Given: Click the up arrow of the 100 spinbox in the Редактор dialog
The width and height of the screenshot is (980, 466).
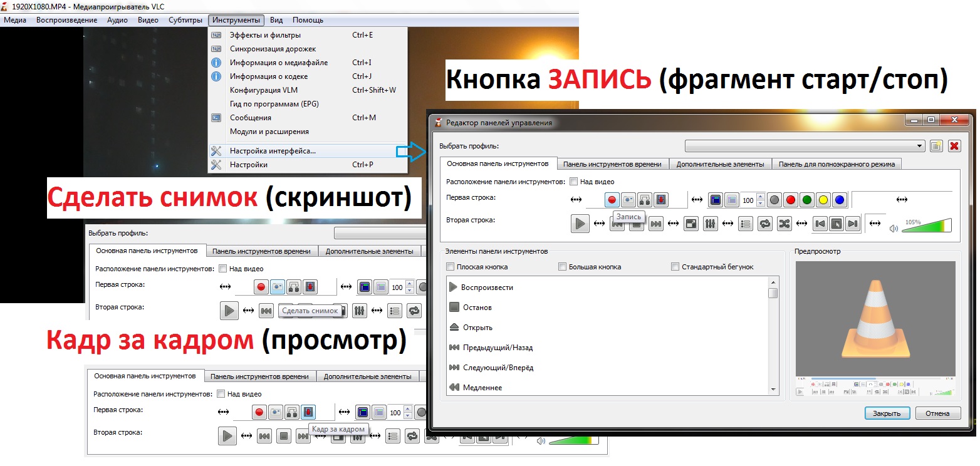Looking at the screenshot, I should pos(761,197).
